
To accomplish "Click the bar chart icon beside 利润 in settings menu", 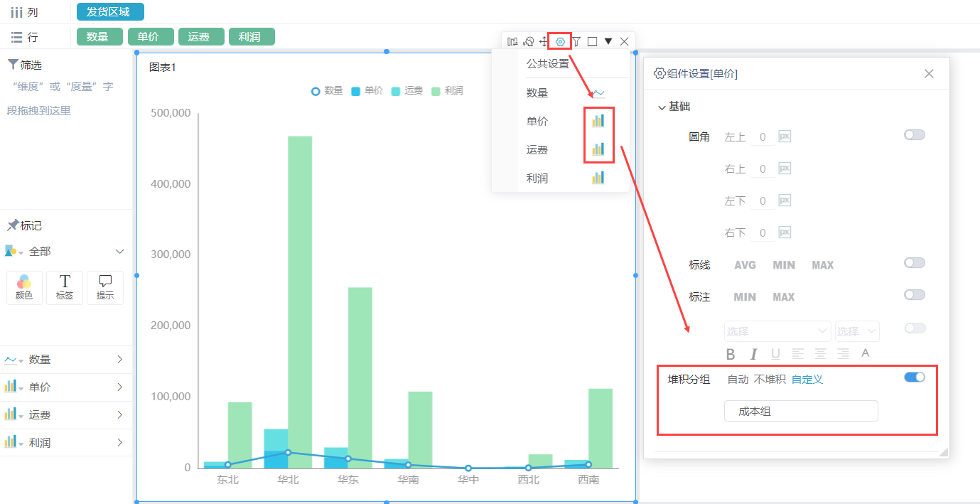I will 598,178.
